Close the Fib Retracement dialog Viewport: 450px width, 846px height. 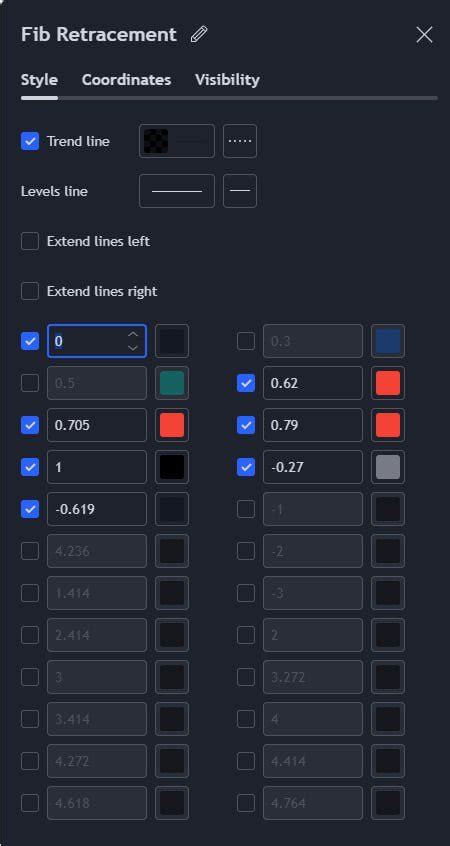(425, 35)
